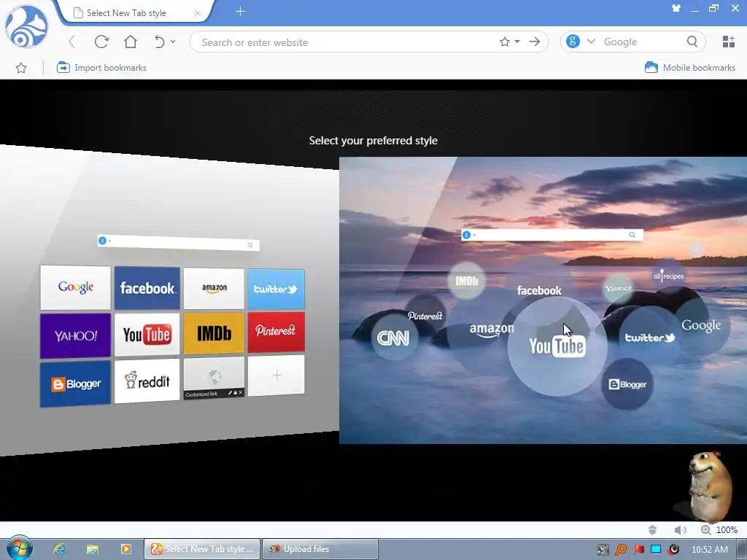Click the Pinterest tile in grid preview
747x560 pixels.
click(x=276, y=332)
